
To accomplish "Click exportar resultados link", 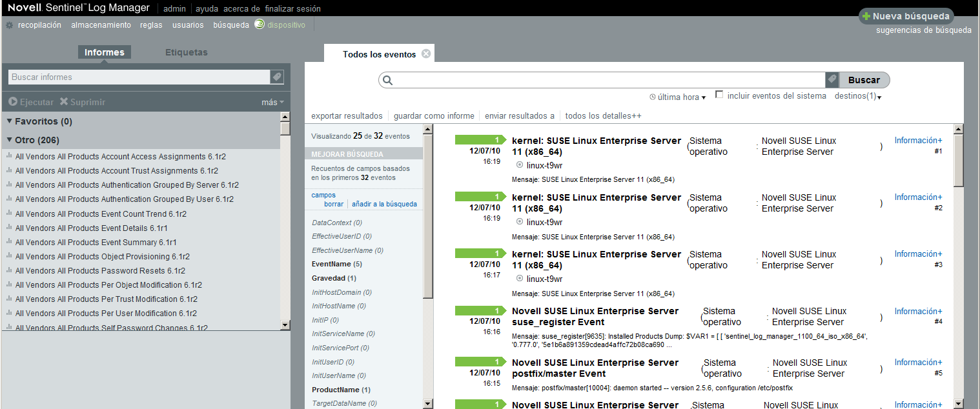I will [x=347, y=116].
